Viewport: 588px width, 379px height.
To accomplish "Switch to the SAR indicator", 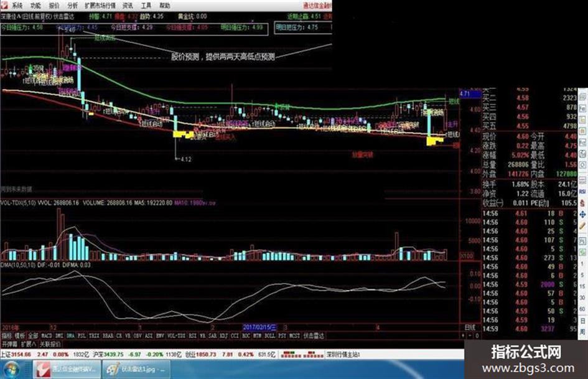I will (213, 336).
